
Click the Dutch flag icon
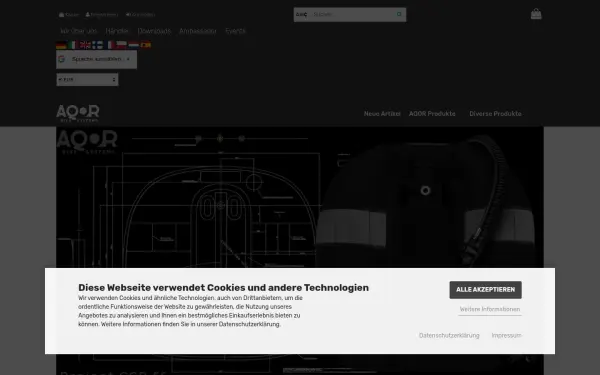point(134,45)
